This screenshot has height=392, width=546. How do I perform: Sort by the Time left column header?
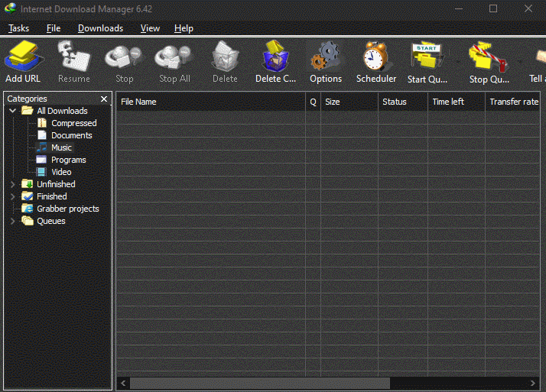457,102
